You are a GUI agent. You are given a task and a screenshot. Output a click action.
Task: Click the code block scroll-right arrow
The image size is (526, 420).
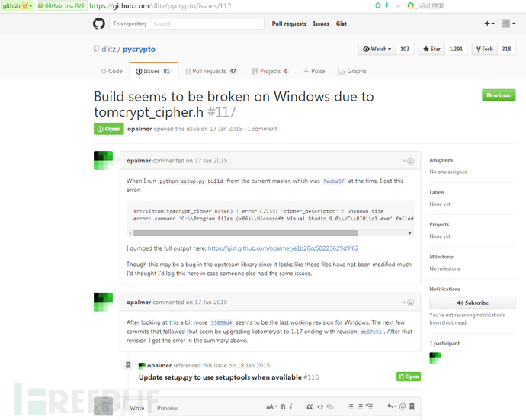tap(410, 232)
